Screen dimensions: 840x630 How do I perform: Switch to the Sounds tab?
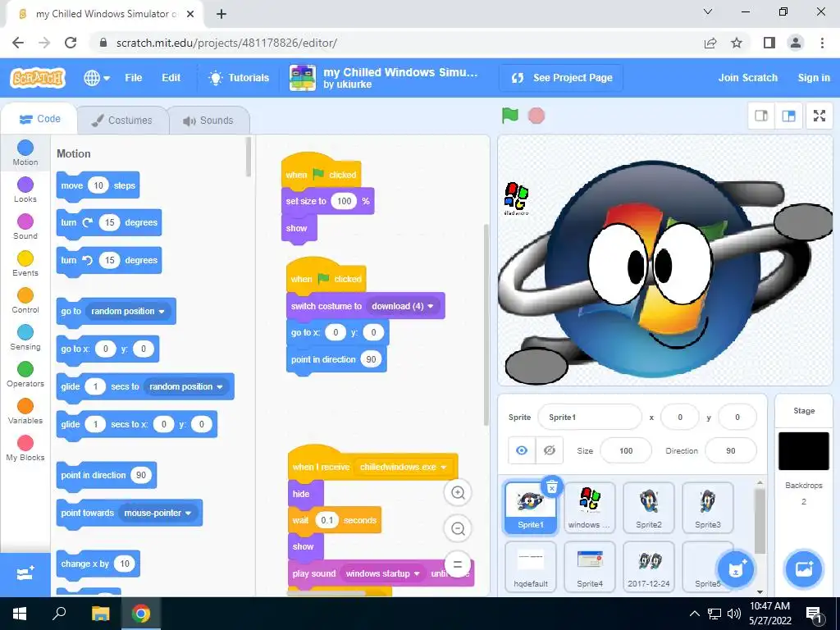point(208,120)
